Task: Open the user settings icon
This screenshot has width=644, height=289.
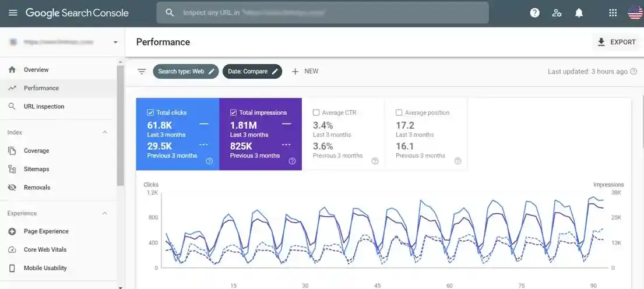Action: (557, 13)
